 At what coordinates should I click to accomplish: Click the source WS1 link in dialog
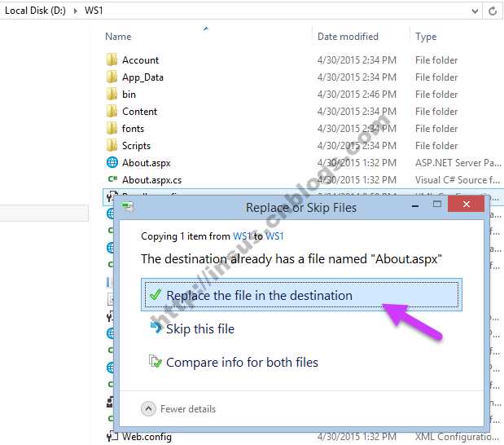tap(241, 236)
